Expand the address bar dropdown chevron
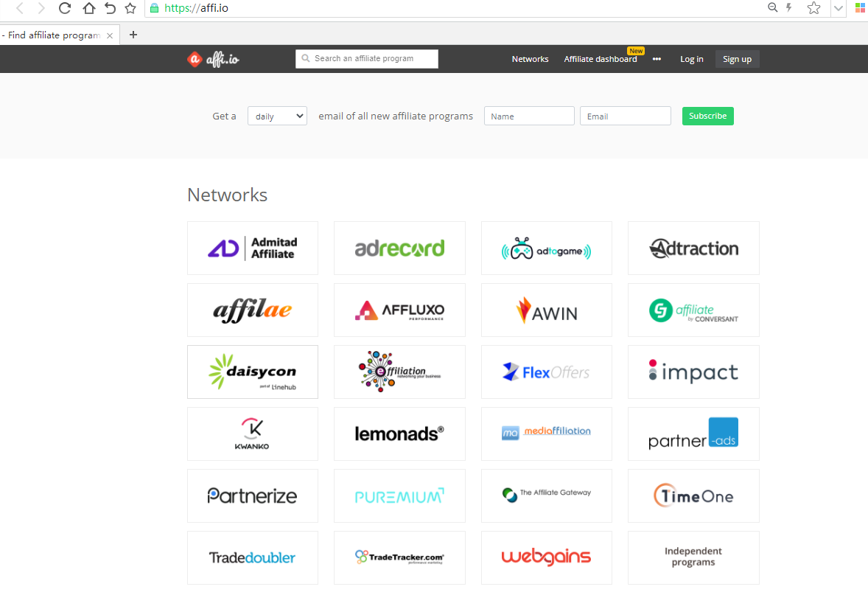The width and height of the screenshot is (868, 595). (x=839, y=8)
